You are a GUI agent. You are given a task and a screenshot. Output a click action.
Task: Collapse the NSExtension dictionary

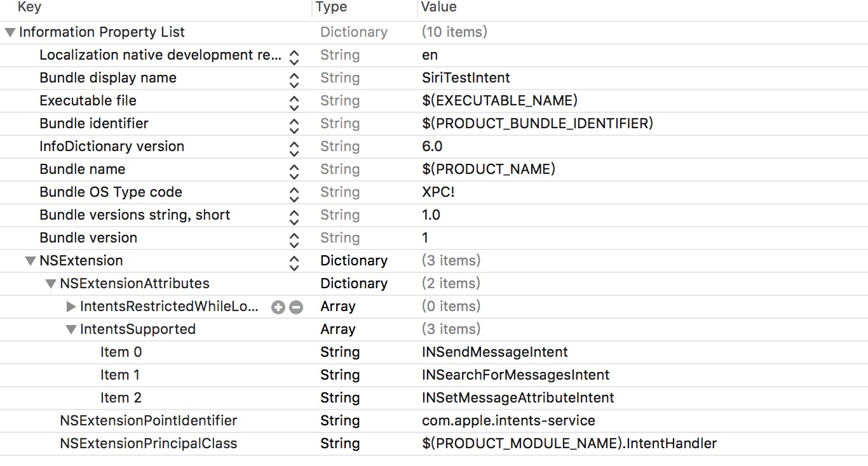pos(31,261)
